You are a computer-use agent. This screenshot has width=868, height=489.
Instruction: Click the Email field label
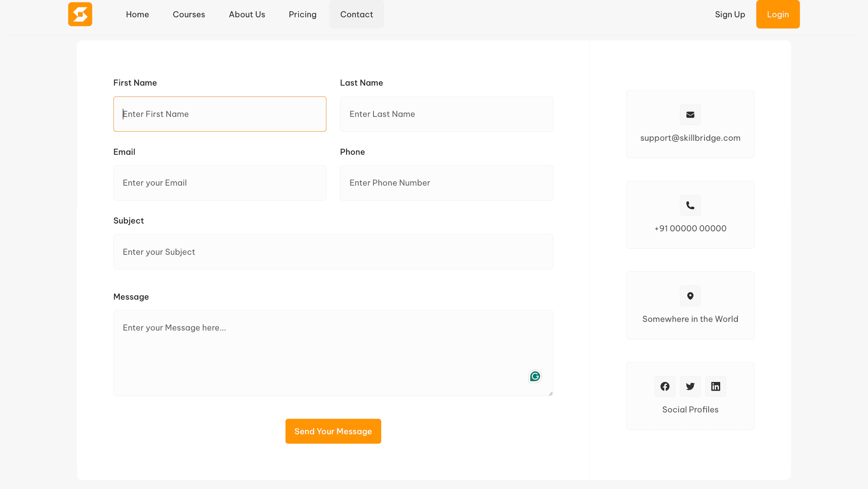[x=124, y=152]
